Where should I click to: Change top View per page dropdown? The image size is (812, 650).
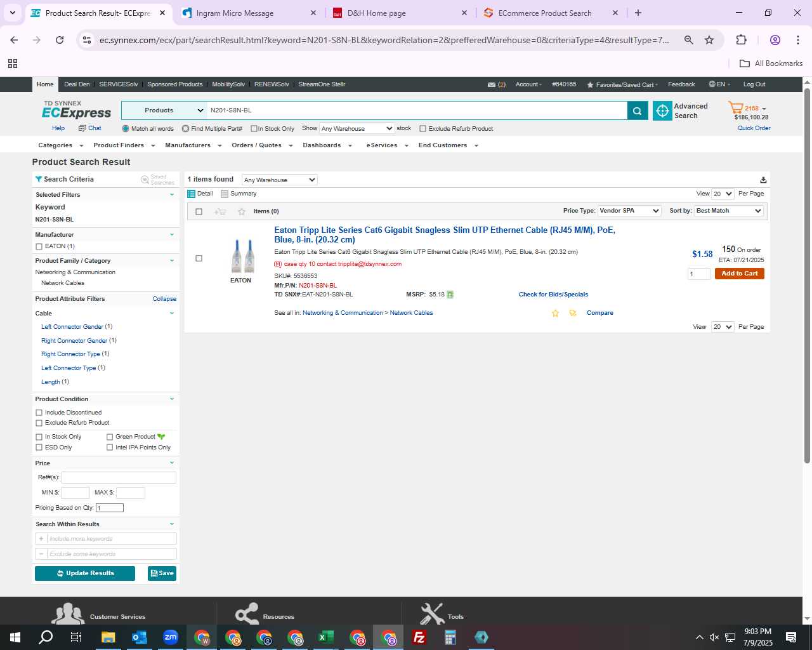[723, 194]
